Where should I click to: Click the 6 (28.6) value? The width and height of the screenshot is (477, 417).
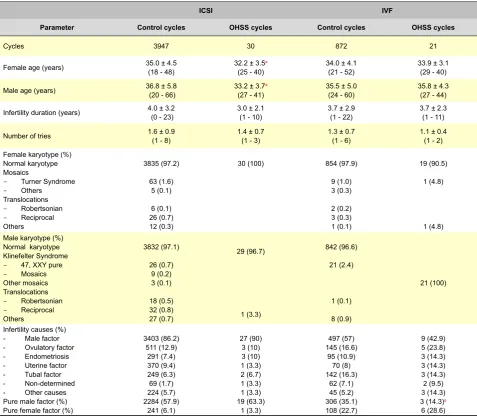433,411
